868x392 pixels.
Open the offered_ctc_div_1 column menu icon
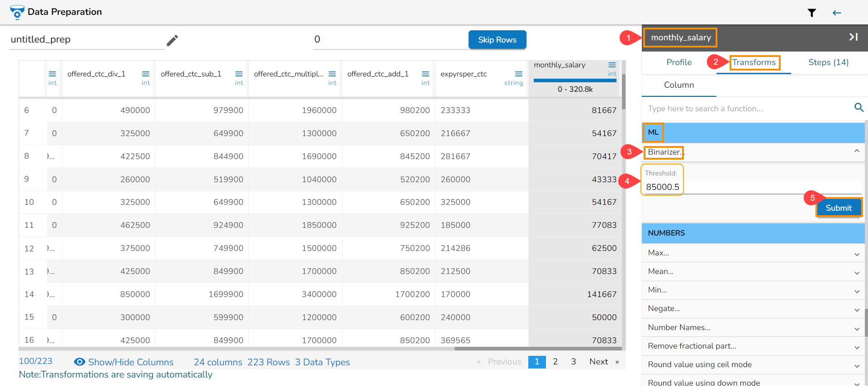click(146, 74)
